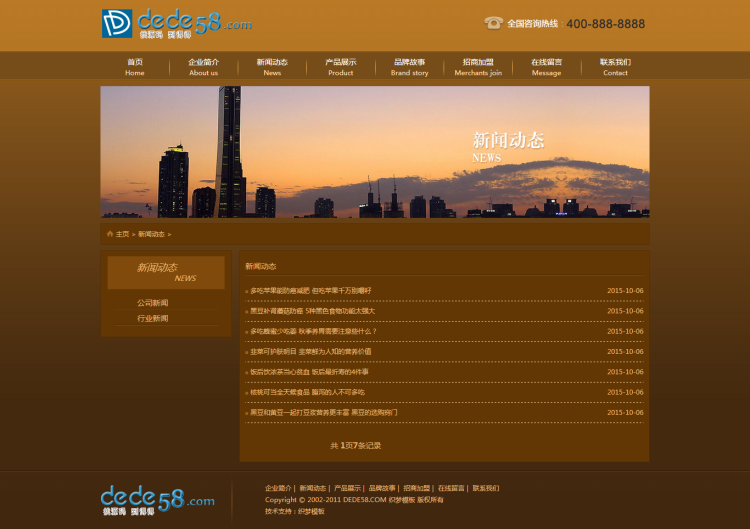This screenshot has height=529, width=750.
Task: Click the 共 1页7条记录 pagination text
Action: click(355, 445)
